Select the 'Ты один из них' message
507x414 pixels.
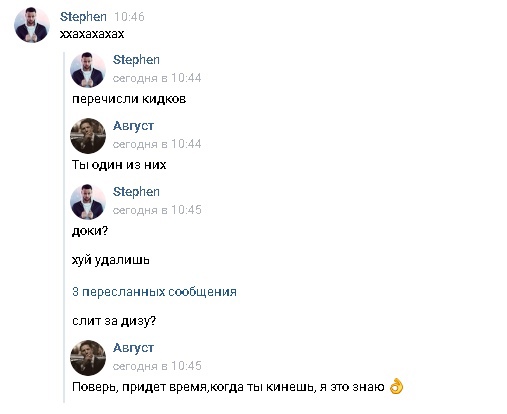119,165
